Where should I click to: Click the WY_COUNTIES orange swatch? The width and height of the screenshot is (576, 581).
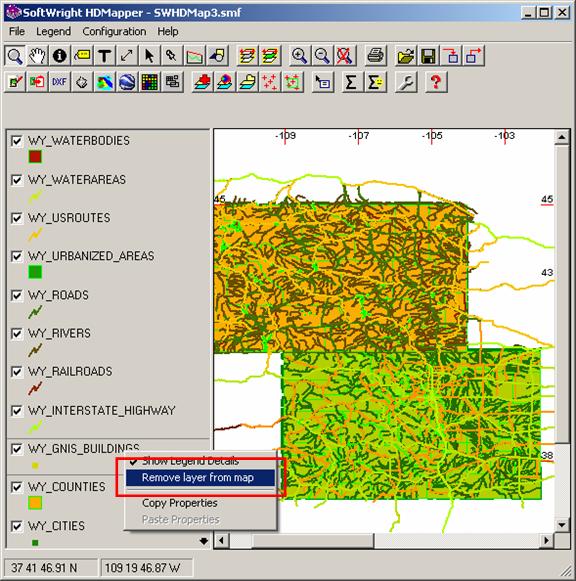(x=35, y=503)
